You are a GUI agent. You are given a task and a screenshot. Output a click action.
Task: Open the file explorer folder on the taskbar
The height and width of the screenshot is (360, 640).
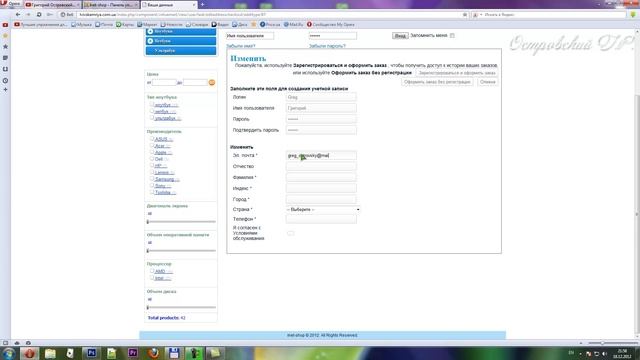click(x=50, y=353)
